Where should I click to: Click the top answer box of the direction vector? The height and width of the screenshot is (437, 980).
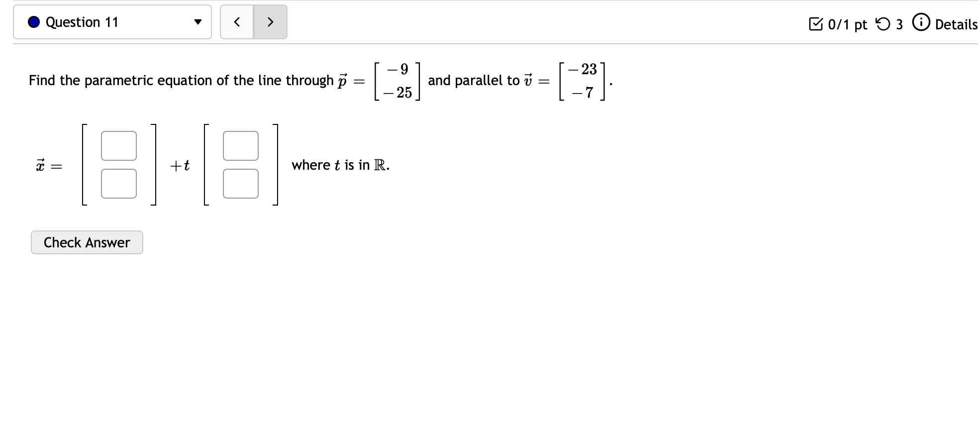240,145
